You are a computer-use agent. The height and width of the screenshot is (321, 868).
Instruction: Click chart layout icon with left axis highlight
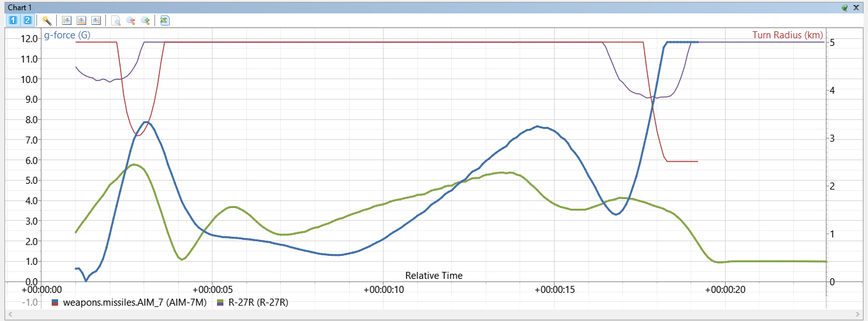(x=67, y=20)
